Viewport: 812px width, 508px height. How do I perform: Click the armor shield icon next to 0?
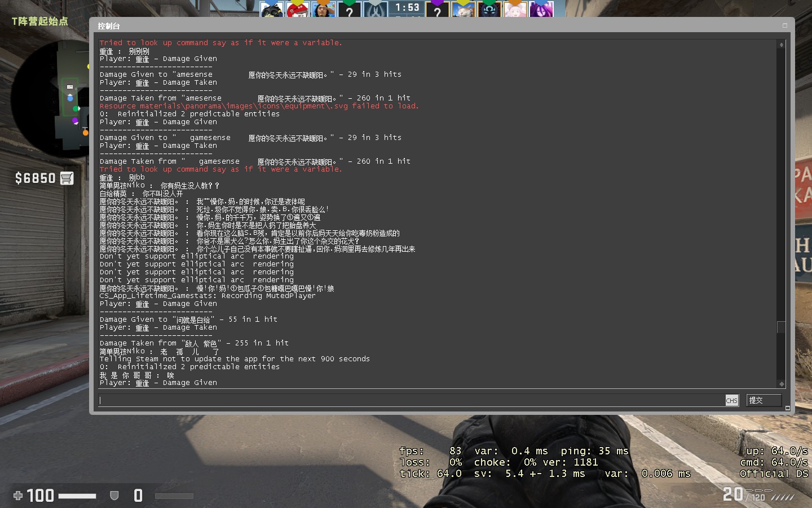(114, 496)
